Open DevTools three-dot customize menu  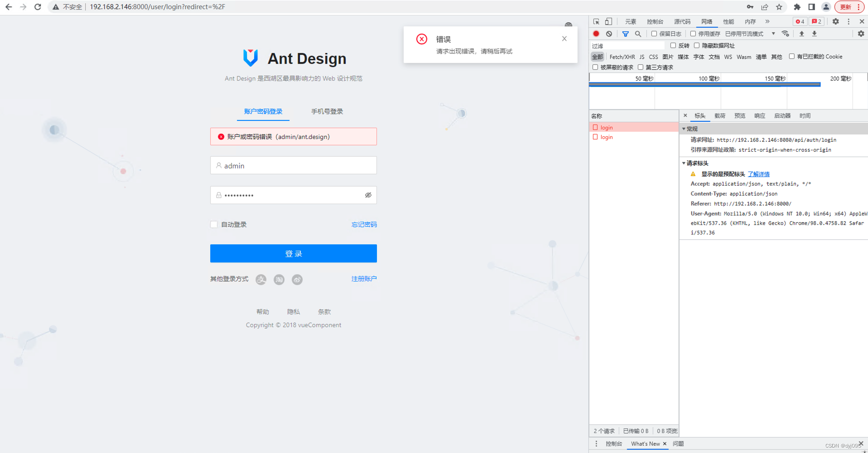[x=849, y=21]
